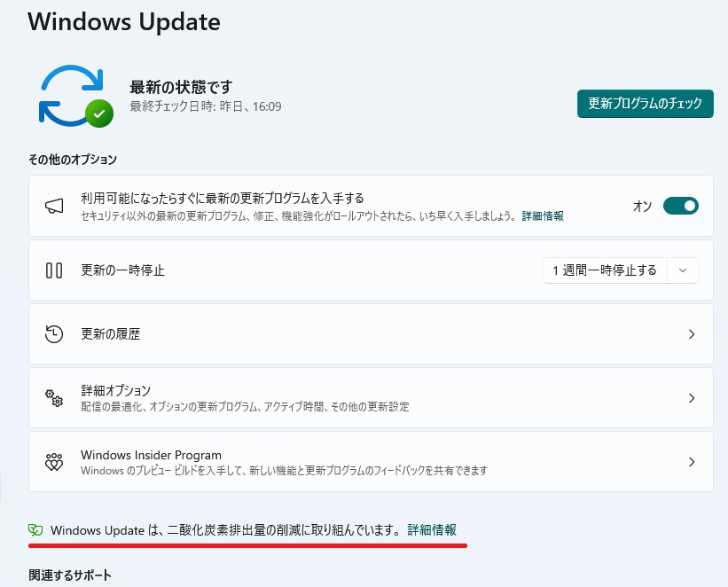This screenshot has height=587, width=728.
Task: Click the 1 週間一時停止する button
Action: pos(605,270)
